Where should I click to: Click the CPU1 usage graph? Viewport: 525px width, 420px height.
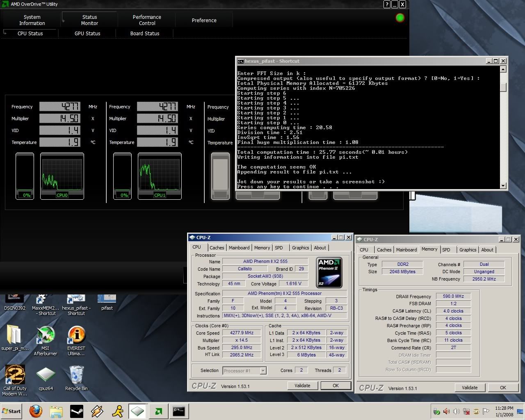point(160,176)
